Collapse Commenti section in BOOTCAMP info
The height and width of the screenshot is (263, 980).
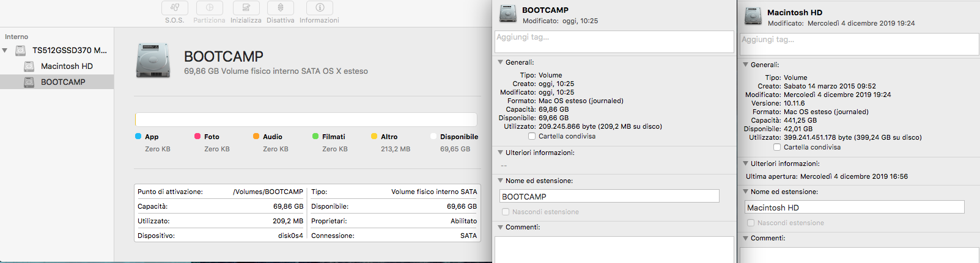[501, 227]
